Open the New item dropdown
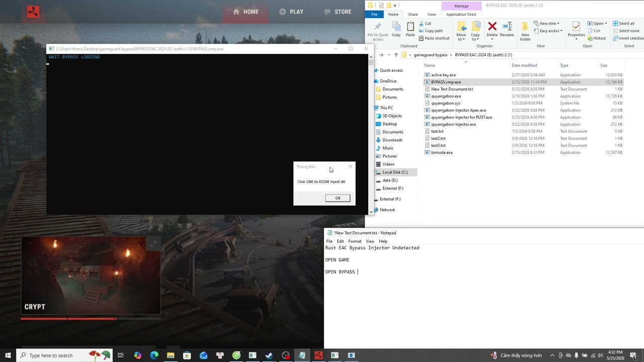This screenshot has height=362, width=644. [546, 24]
